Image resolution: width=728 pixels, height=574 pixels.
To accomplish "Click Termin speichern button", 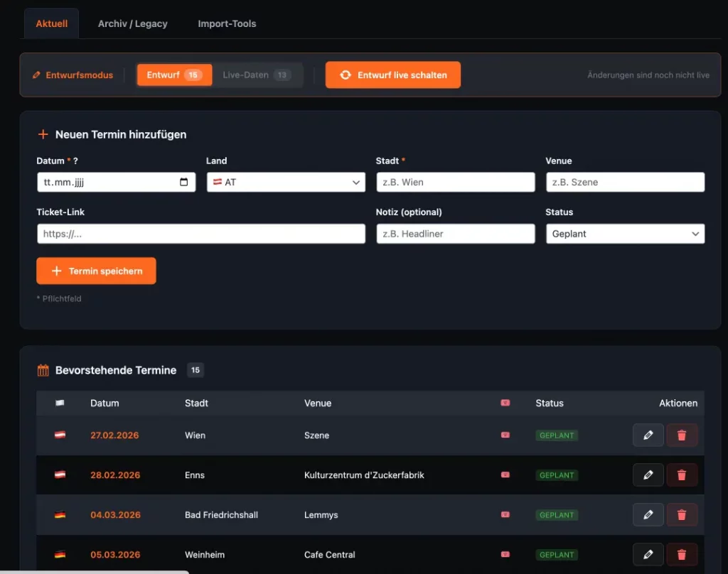I will point(96,271).
